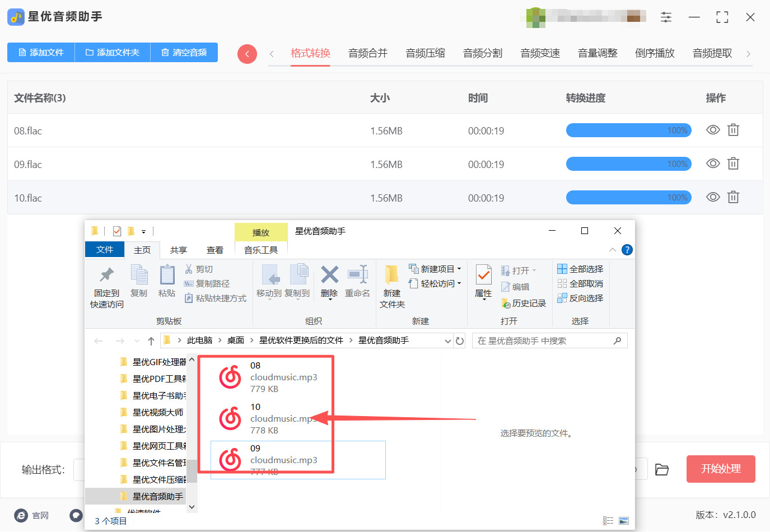Expand the address bar history dropdown
Screen dimensions: 770x532
point(448,341)
